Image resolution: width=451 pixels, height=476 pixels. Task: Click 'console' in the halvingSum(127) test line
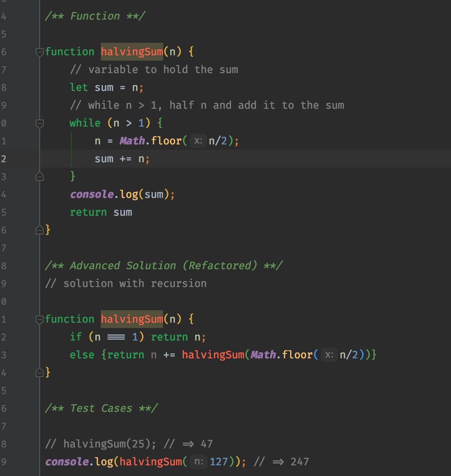click(x=67, y=462)
